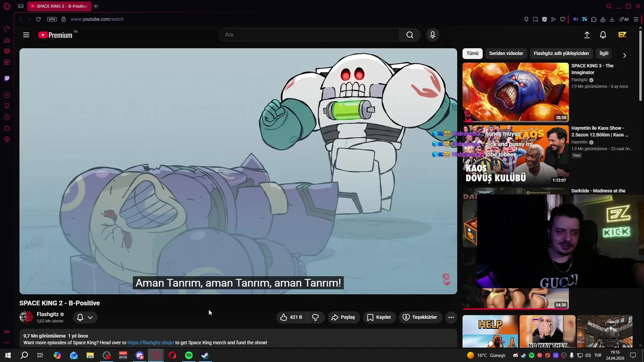Open the clock showing 19:16
The image size is (644, 362).
(615, 355)
